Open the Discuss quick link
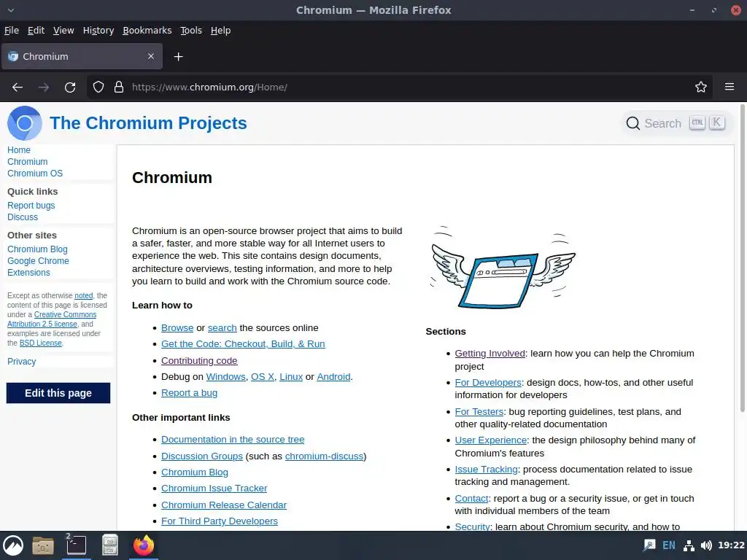Image resolution: width=747 pixels, height=560 pixels. [x=23, y=217]
